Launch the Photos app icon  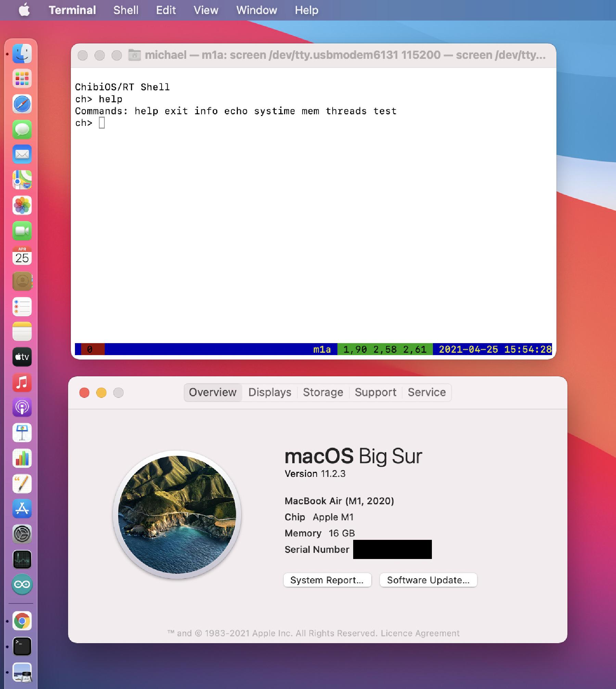22,205
